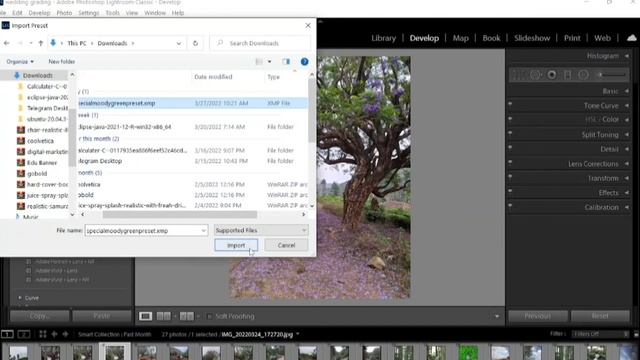The image size is (640, 360).
Task: Expand the Lens Corrections panel
Action: 627,164
